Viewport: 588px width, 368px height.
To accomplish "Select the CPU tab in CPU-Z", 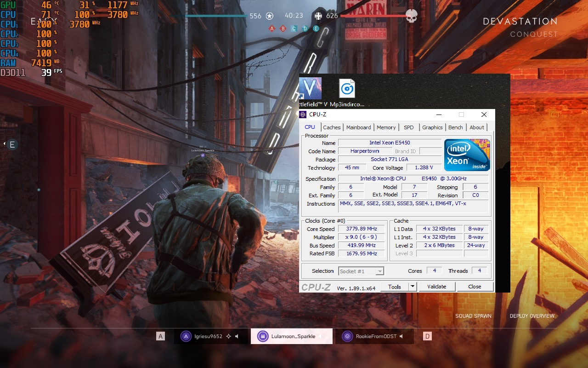I will 310,127.
